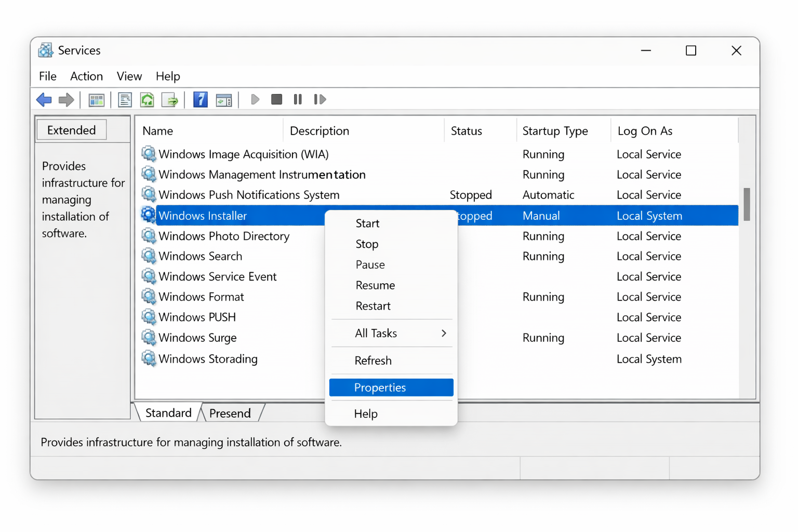The height and width of the screenshot is (532, 798).
Task: Sort by the Log On As column header
Action: pyautogui.click(x=674, y=131)
